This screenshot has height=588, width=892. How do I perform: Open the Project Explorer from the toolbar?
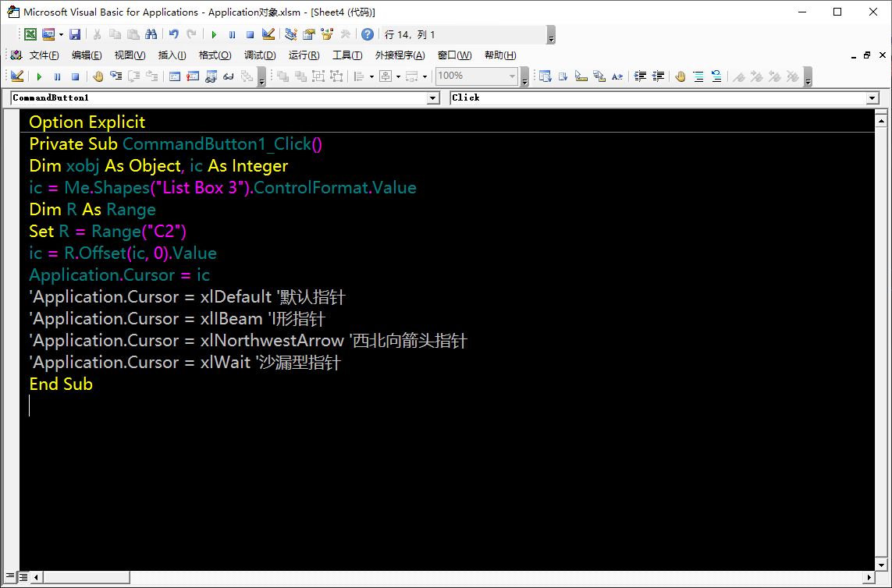[x=291, y=34]
